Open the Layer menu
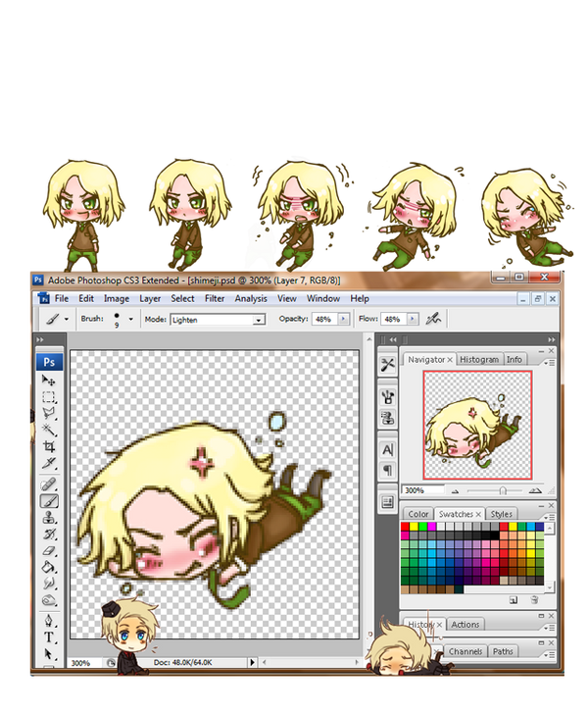Viewport: 588px width, 714px height. (150, 299)
